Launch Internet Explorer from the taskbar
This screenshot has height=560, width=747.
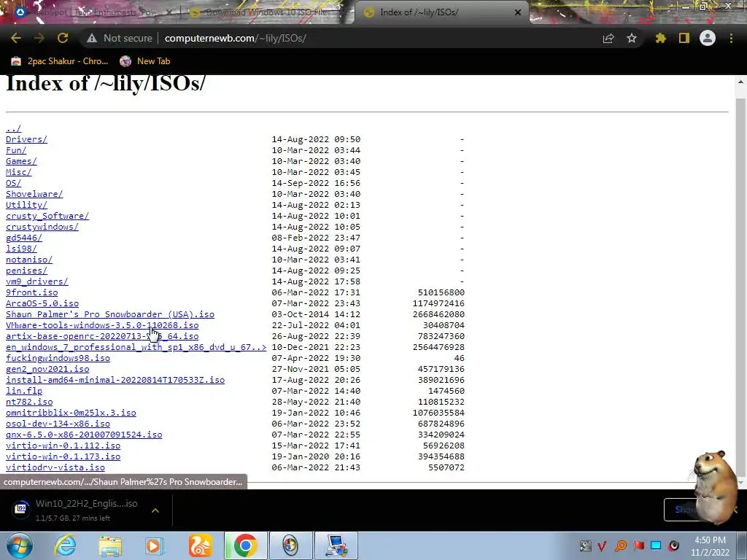pos(65,545)
